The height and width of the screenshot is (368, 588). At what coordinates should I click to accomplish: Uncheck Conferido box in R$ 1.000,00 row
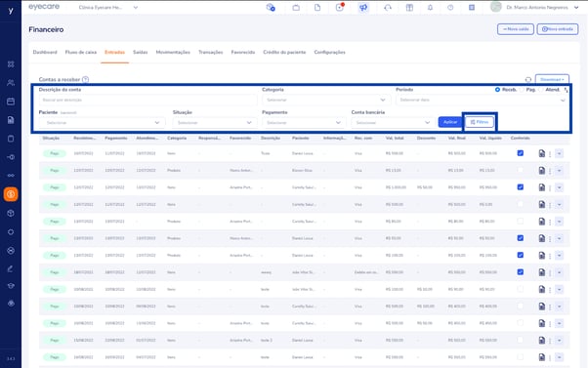(521, 187)
